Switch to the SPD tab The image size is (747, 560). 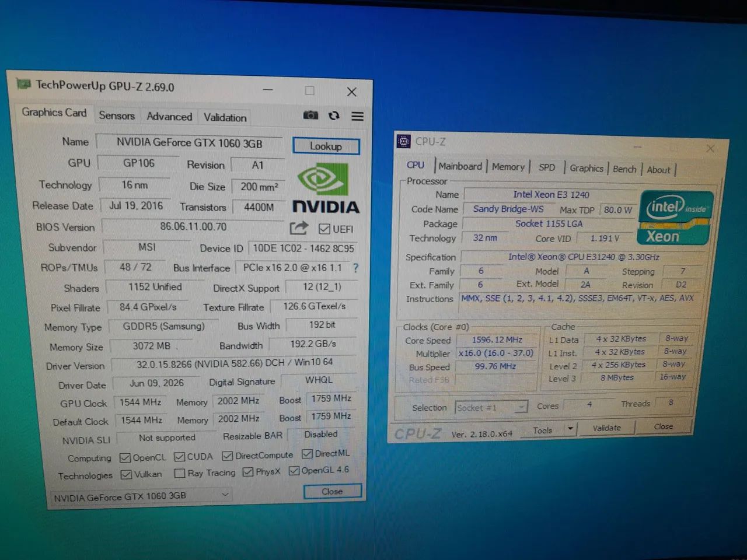coord(547,167)
